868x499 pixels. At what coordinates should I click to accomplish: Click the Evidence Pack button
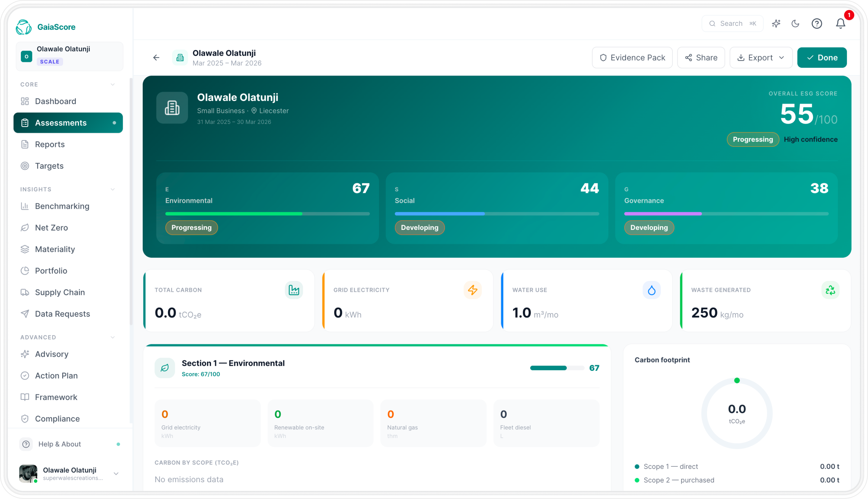click(x=632, y=58)
